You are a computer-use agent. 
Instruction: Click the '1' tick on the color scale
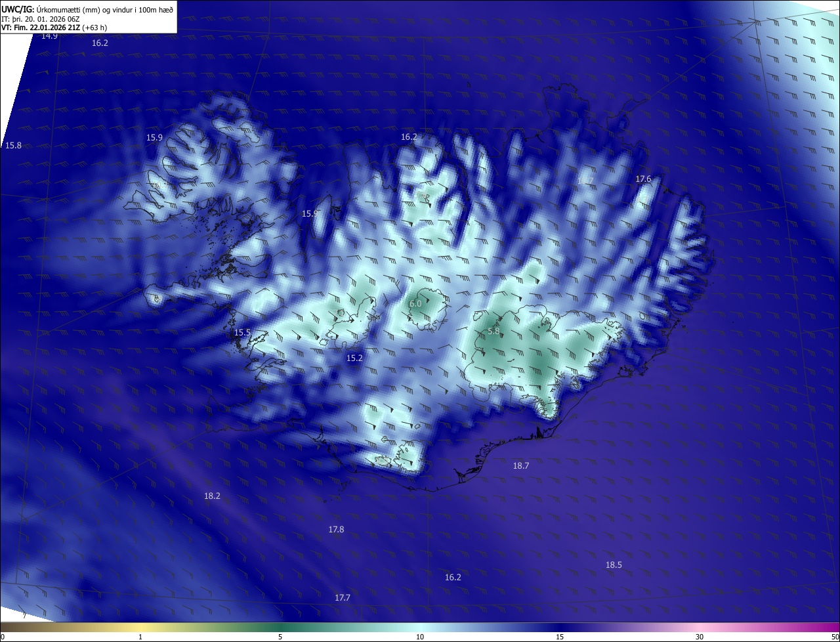140,637
